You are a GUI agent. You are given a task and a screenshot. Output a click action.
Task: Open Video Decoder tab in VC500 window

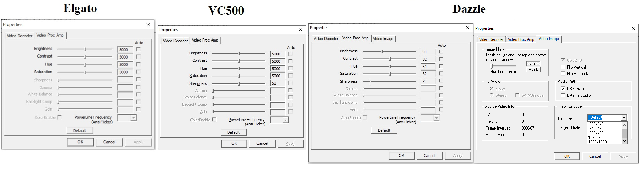tap(175, 41)
